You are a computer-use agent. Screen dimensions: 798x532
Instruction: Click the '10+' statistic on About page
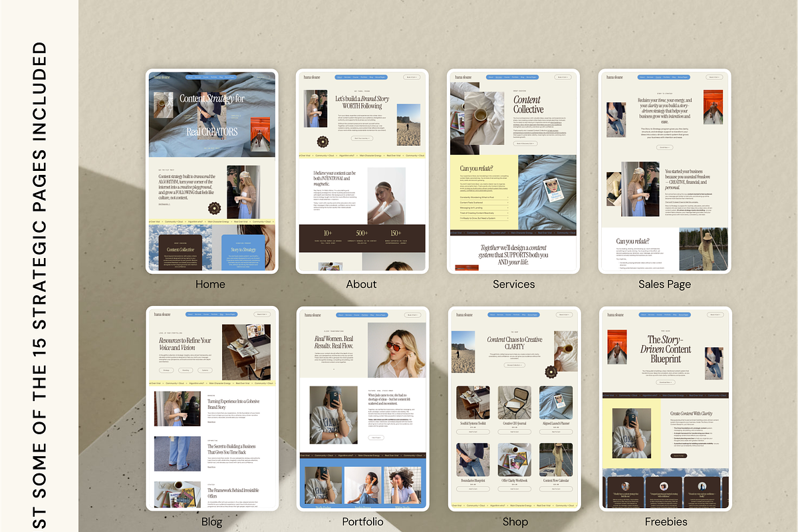pos(328,233)
